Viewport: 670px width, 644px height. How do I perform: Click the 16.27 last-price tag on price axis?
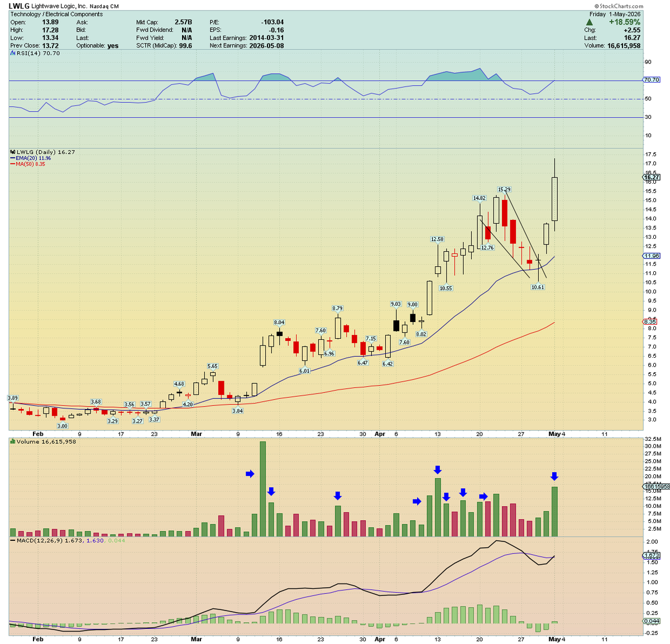coord(652,177)
